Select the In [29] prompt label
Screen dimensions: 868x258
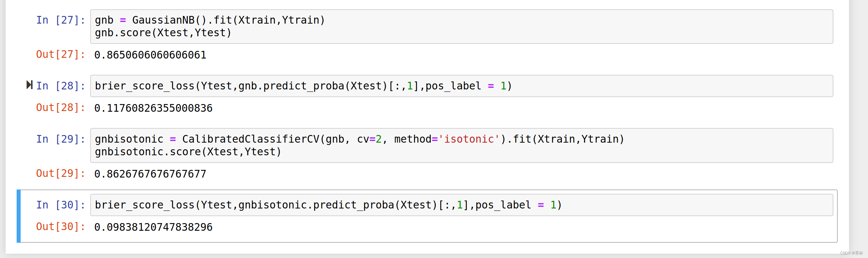pyautogui.click(x=60, y=139)
